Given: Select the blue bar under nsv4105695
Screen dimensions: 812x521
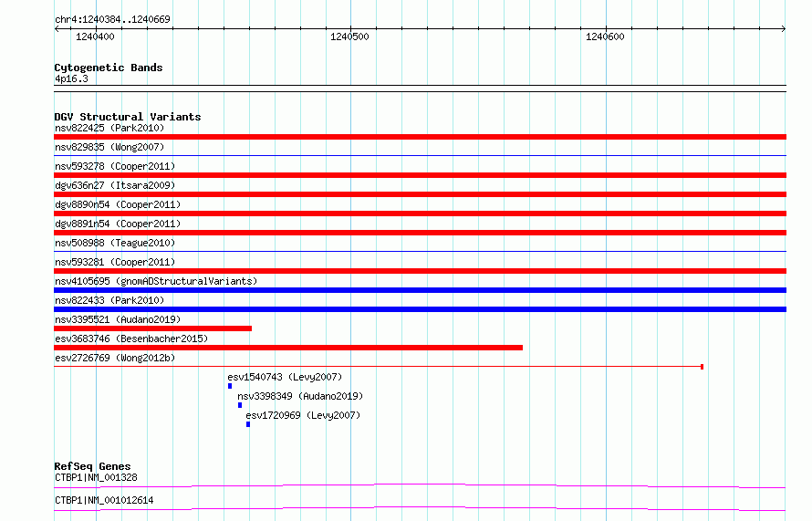Looking at the screenshot, I should click(420, 290).
